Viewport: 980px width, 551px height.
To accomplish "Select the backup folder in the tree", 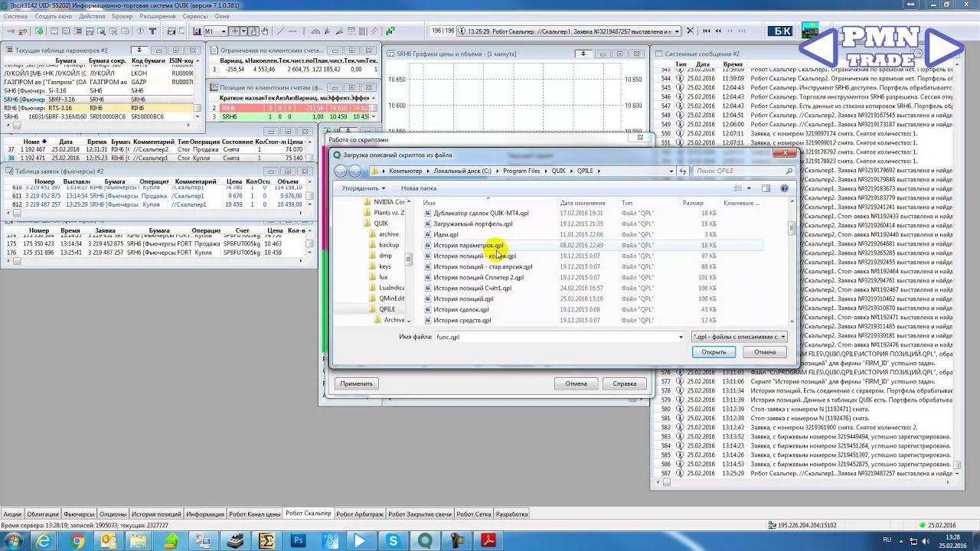I will pos(389,245).
